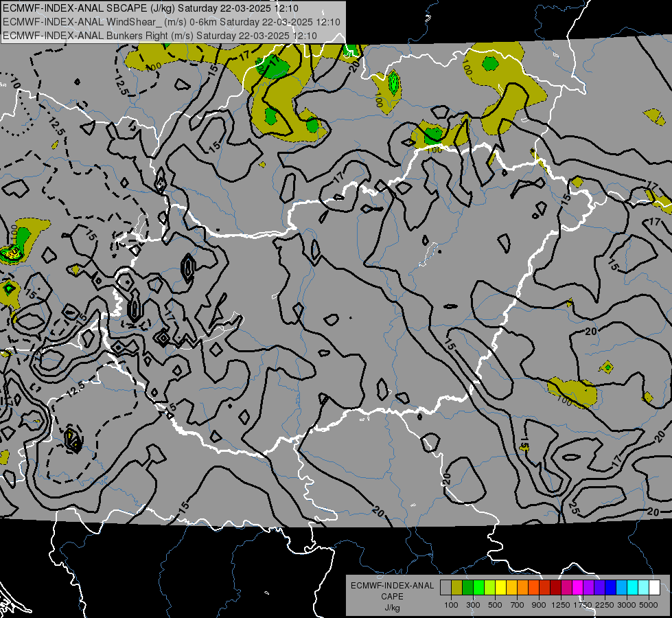Select the gray legend swatch below 100
This screenshot has width=672, height=618.
pyautogui.click(x=445, y=588)
